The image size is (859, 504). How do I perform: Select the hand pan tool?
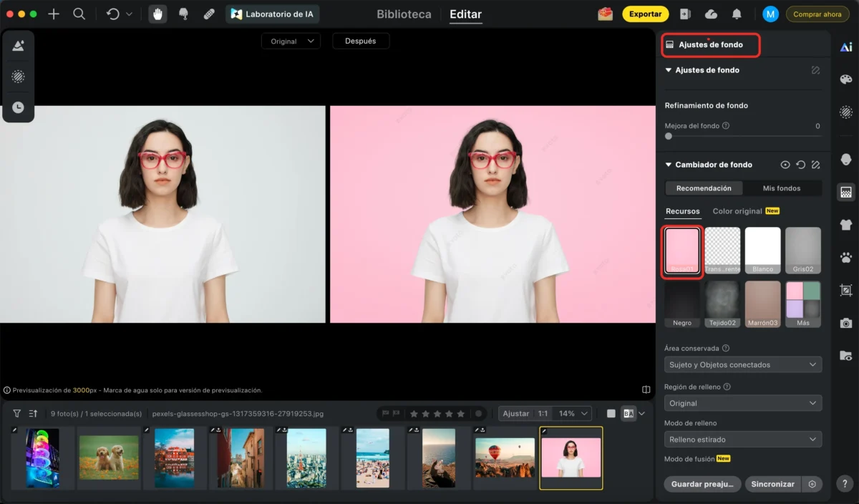157,14
